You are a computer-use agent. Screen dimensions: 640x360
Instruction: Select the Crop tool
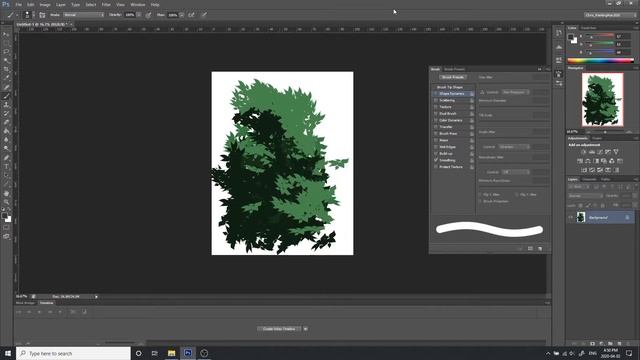[6, 69]
